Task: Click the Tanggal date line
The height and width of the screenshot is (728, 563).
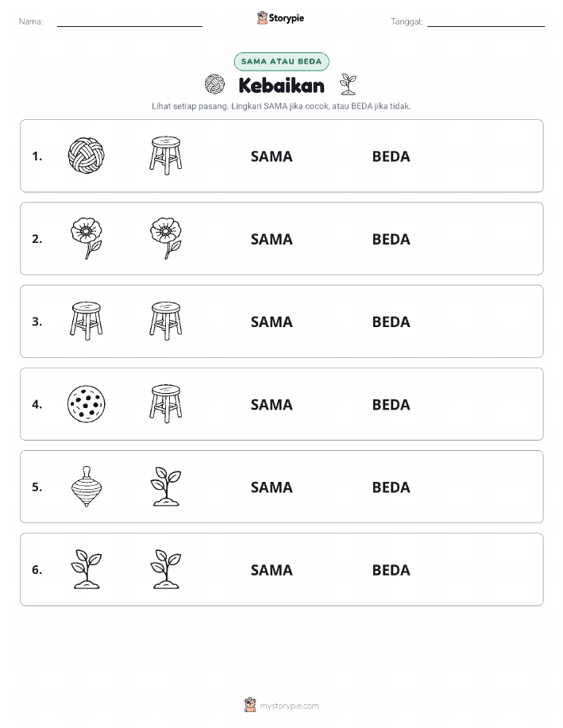Action: tap(486, 22)
